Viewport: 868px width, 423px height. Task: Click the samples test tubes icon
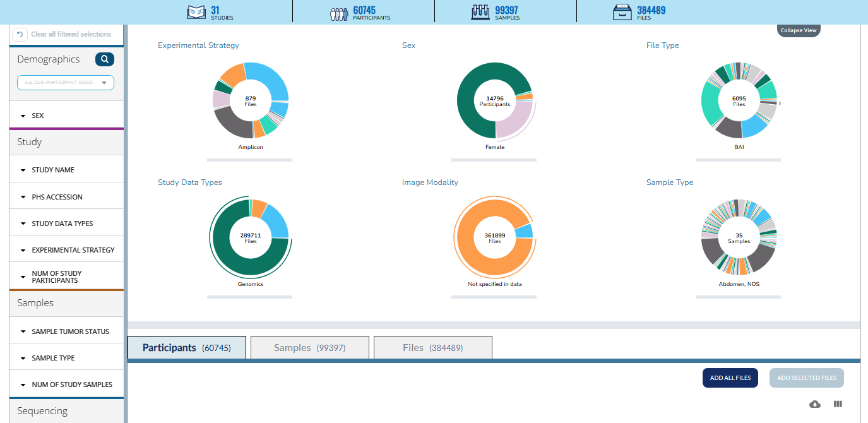click(481, 12)
